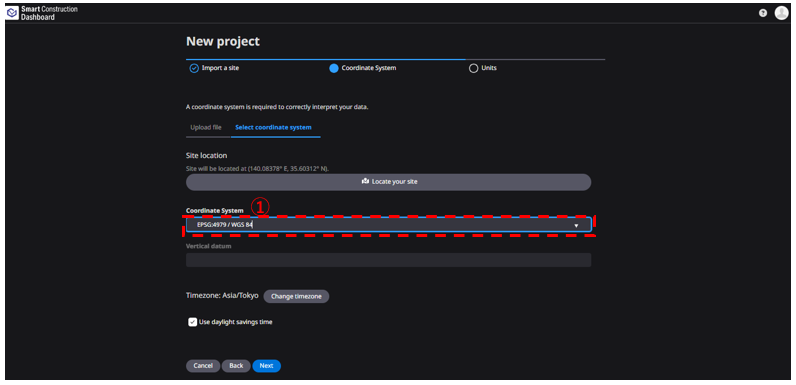
Task: Click the Timezone: Asia/Tokyo text
Action: point(222,295)
